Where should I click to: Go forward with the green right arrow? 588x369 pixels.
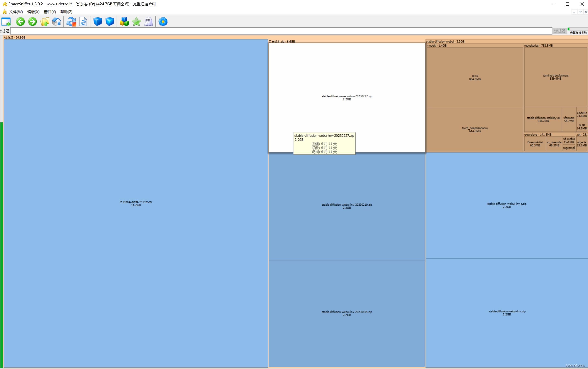pos(32,22)
